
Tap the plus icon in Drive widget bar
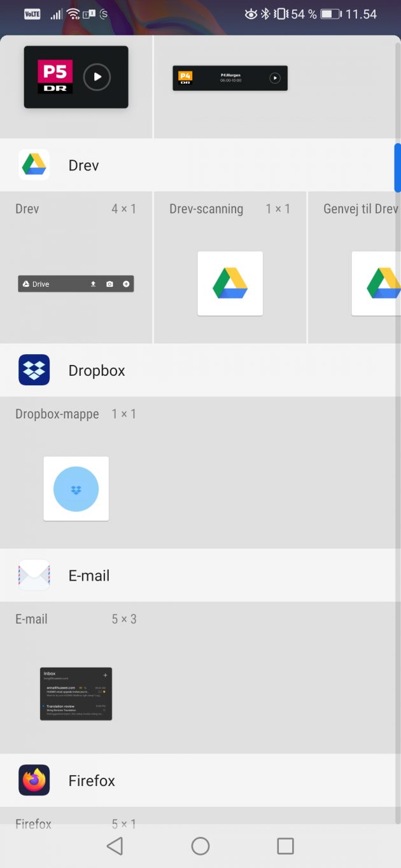pos(126,284)
